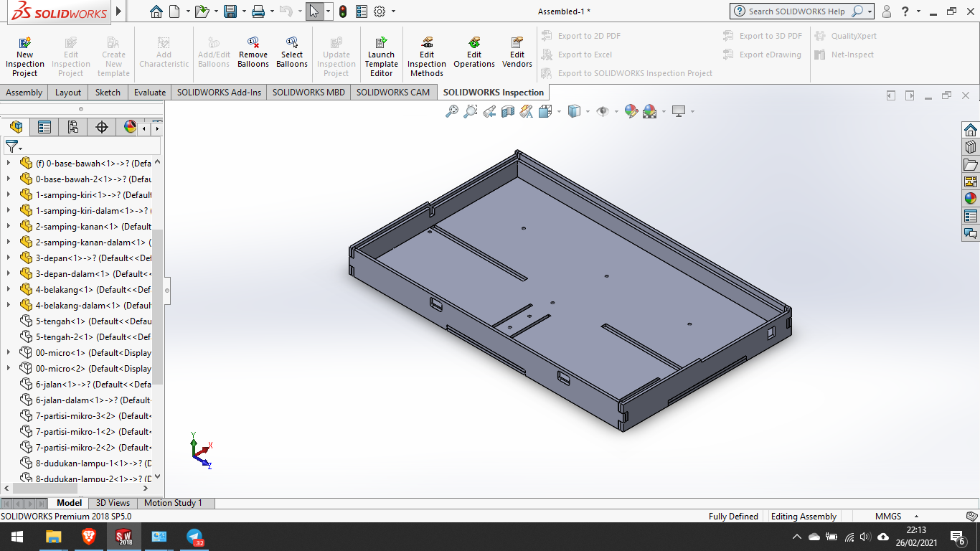Open Edit Operations
The height and width of the screenshot is (551, 980).
pyautogui.click(x=474, y=52)
